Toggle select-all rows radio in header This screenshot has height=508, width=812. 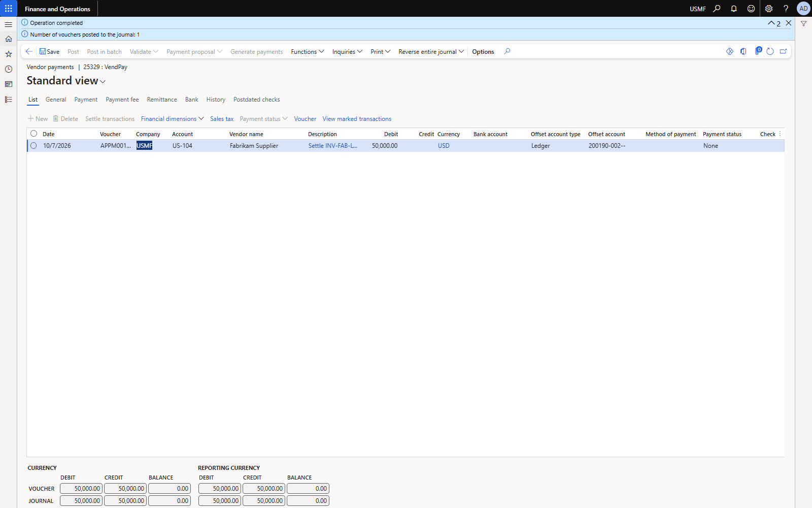click(33, 134)
